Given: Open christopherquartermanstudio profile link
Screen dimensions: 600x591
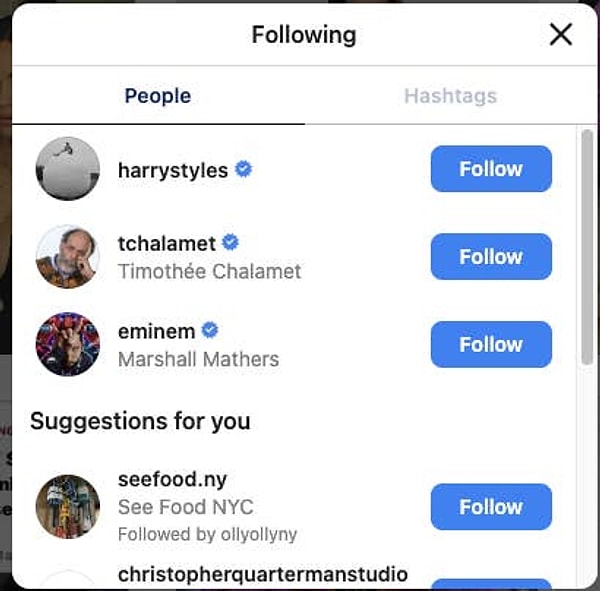Looking at the screenshot, I should coord(262,575).
